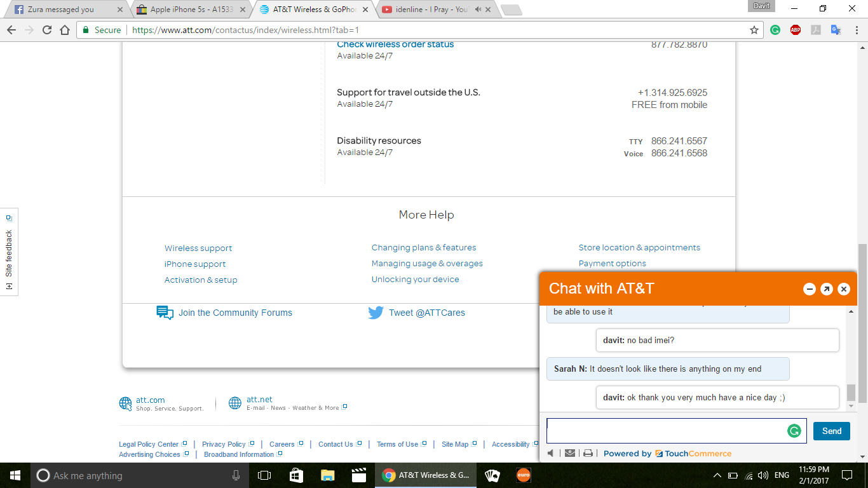
Task: Send the chat message
Action: (832, 431)
